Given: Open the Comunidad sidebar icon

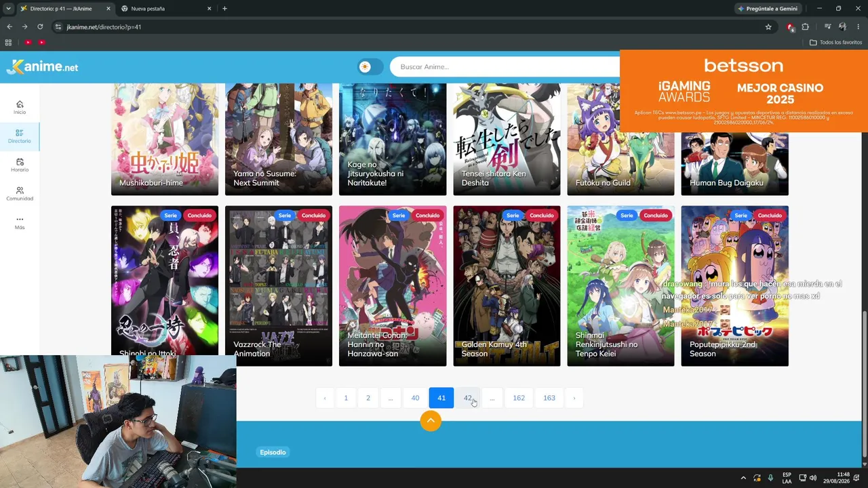Looking at the screenshot, I should pyautogui.click(x=20, y=194).
